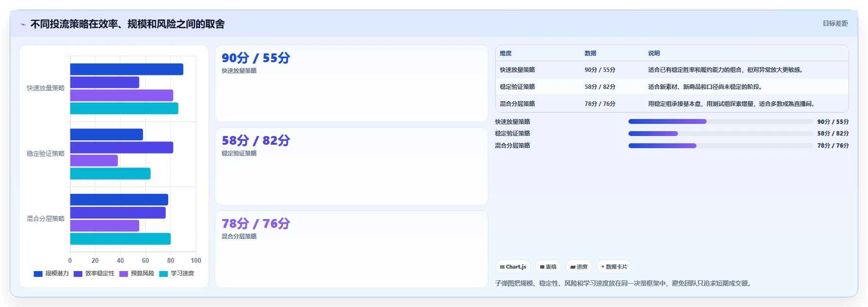Screen dimensions: 868x307
Task: Click the 数据 column header
Action: click(590, 53)
